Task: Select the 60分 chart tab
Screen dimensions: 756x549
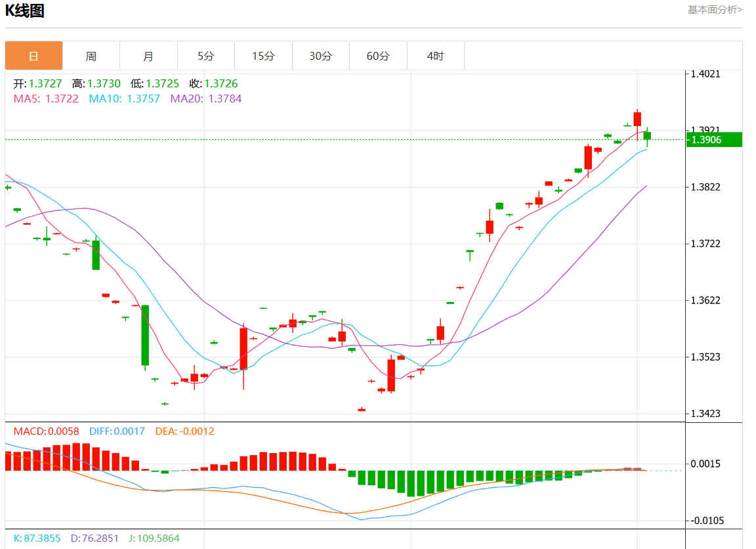Action: [378, 56]
